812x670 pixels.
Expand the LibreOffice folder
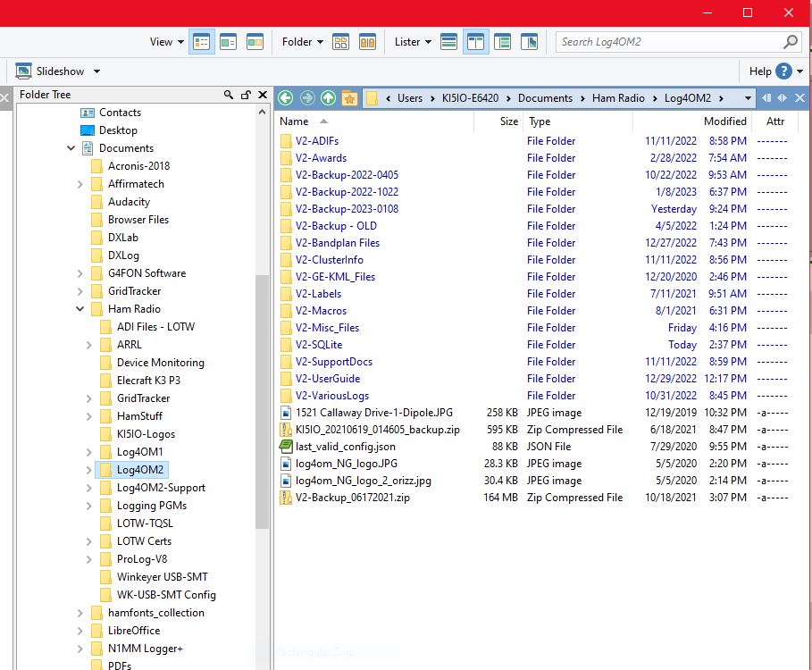pos(80,631)
